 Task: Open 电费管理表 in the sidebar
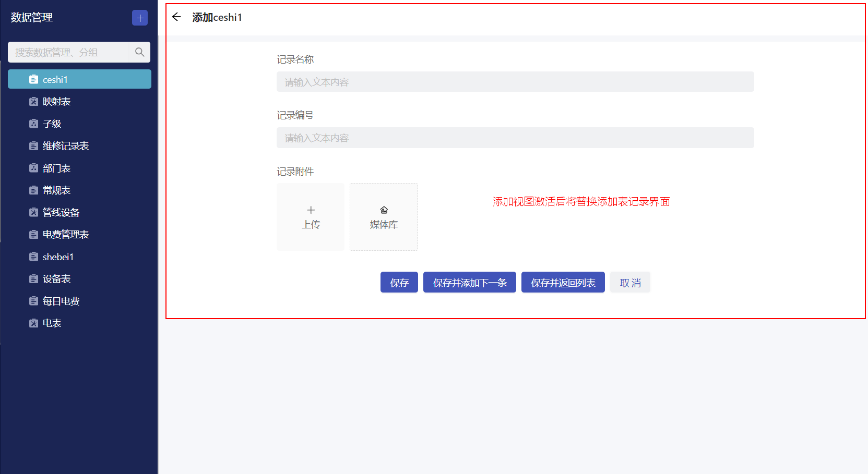[79, 235]
